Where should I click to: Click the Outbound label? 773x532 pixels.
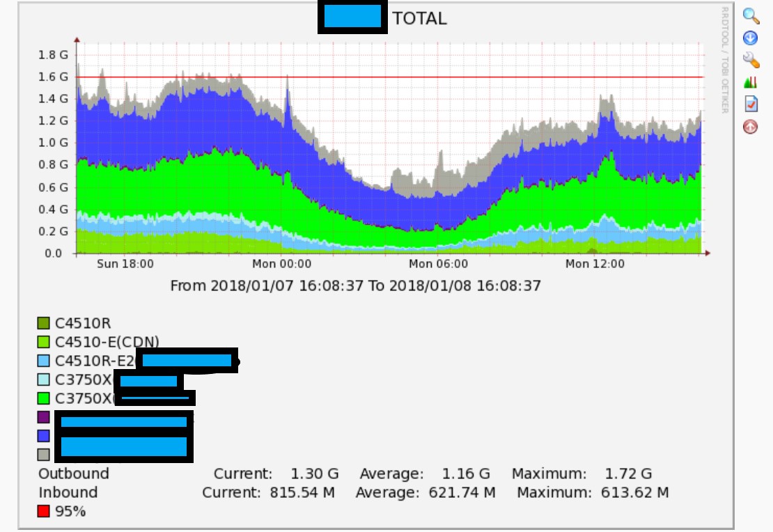72,474
